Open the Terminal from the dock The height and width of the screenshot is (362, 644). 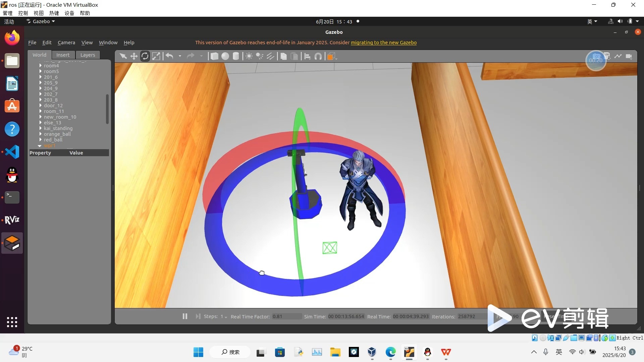coord(12,197)
